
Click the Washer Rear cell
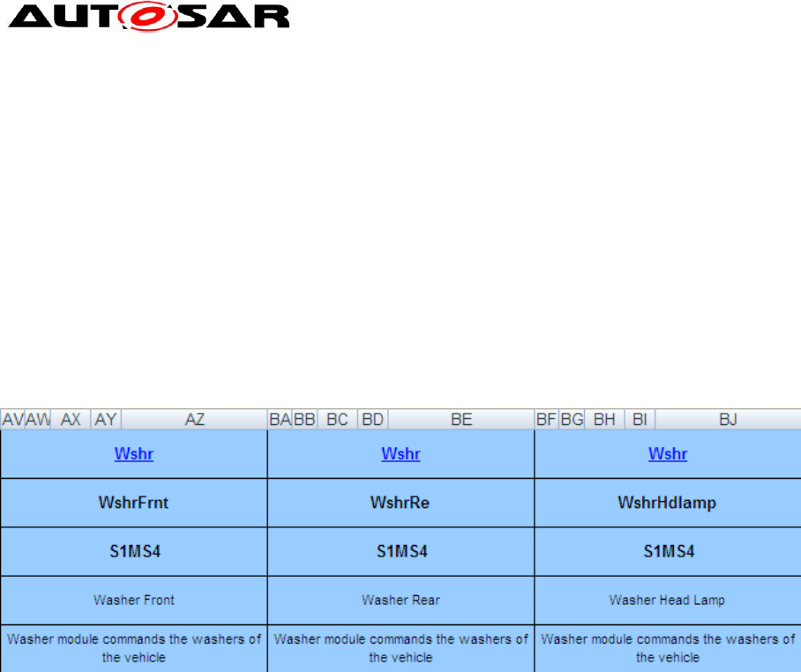401,600
